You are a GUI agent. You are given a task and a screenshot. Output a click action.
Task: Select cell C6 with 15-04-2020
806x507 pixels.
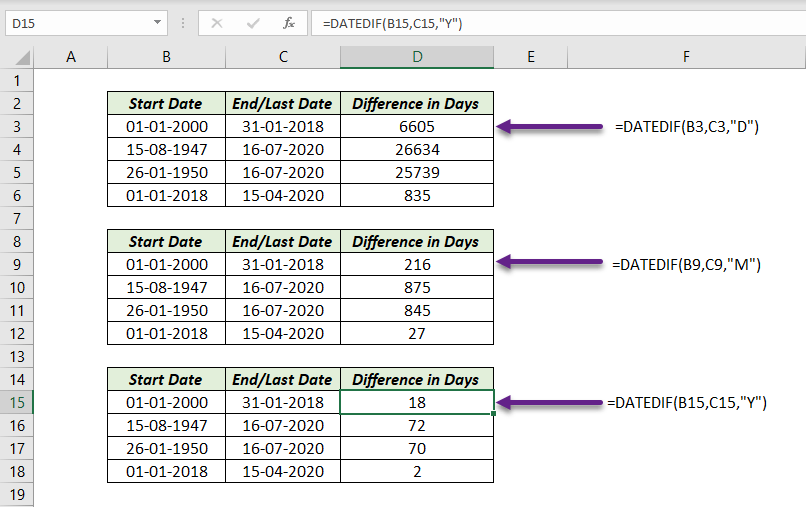[x=283, y=195]
